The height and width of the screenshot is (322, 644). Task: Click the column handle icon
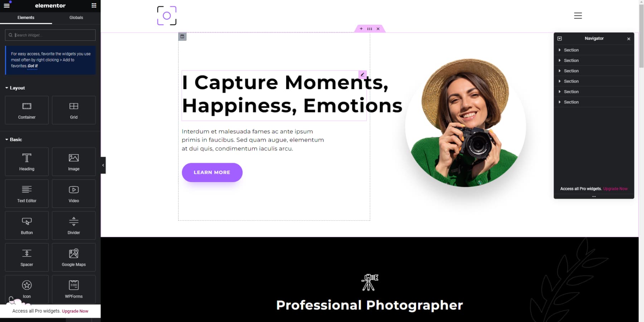point(182,36)
